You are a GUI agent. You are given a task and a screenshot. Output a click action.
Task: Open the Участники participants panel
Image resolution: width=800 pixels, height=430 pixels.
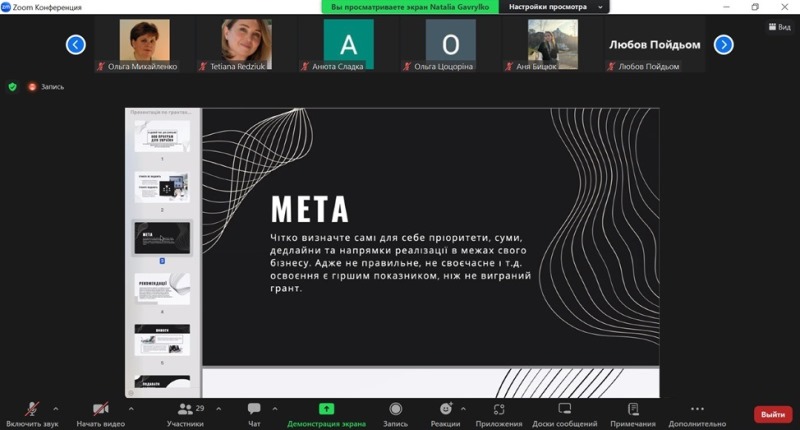[185, 415]
